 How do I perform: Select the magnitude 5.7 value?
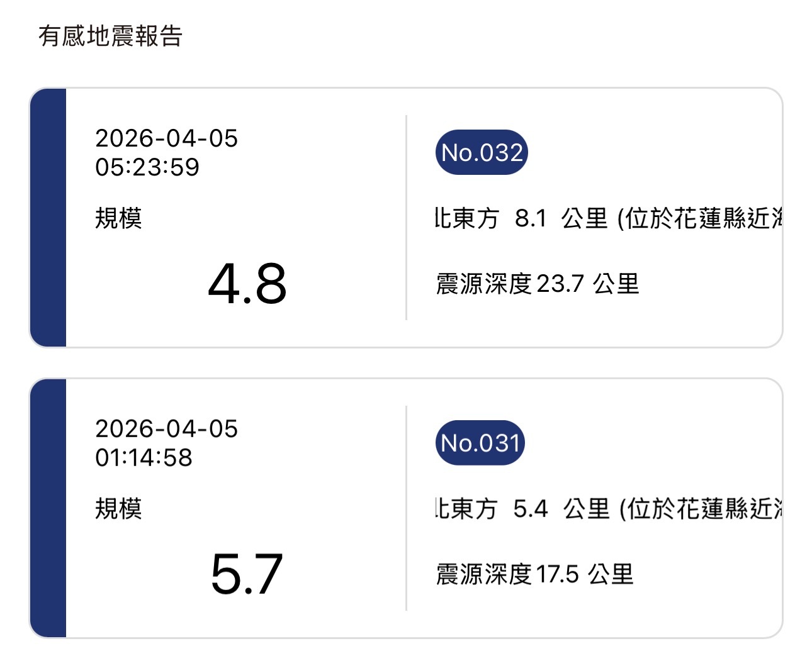pos(248,571)
